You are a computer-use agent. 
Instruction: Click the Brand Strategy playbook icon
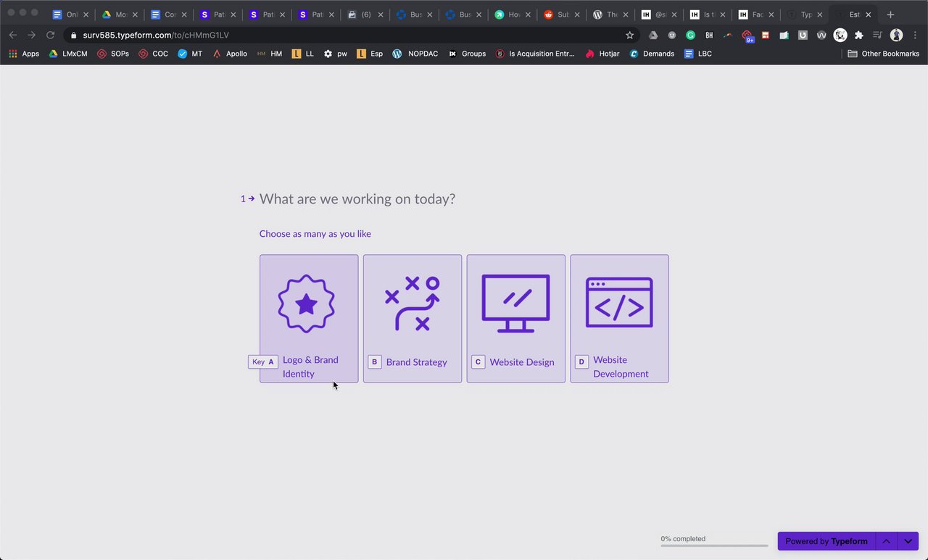(x=413, y=304)
